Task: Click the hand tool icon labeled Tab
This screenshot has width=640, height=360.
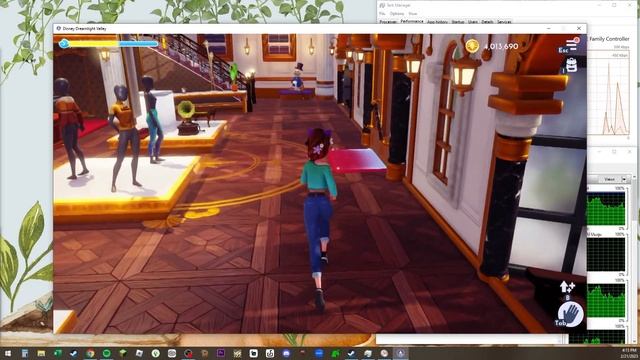Action: [x=570, y=315]
